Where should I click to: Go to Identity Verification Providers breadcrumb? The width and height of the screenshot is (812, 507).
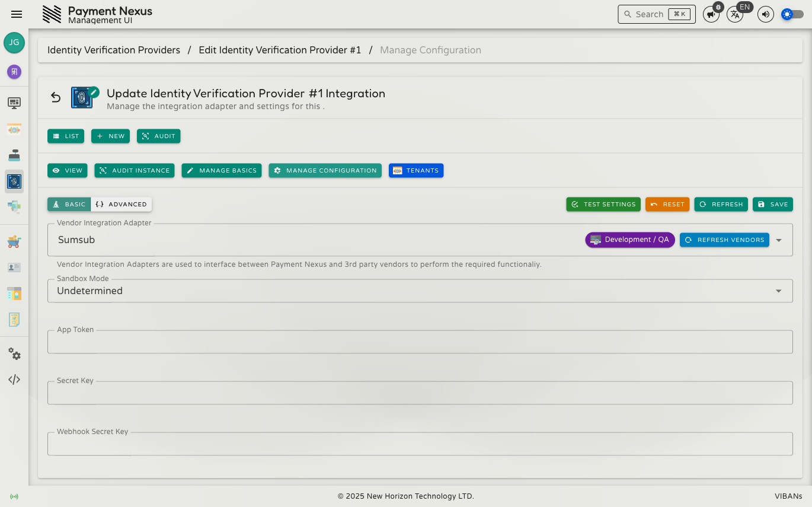pos(114,50)
